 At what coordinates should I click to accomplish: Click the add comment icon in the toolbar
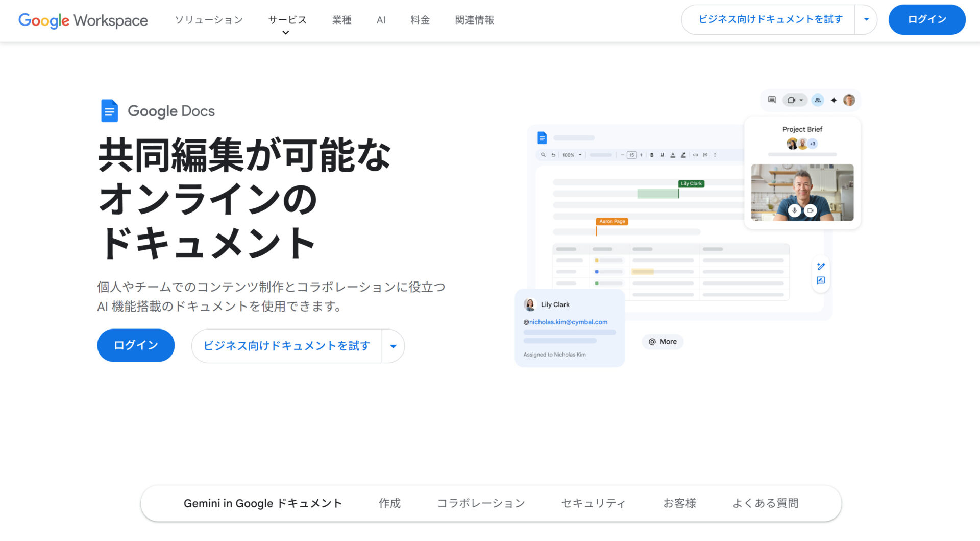point(706,155)
